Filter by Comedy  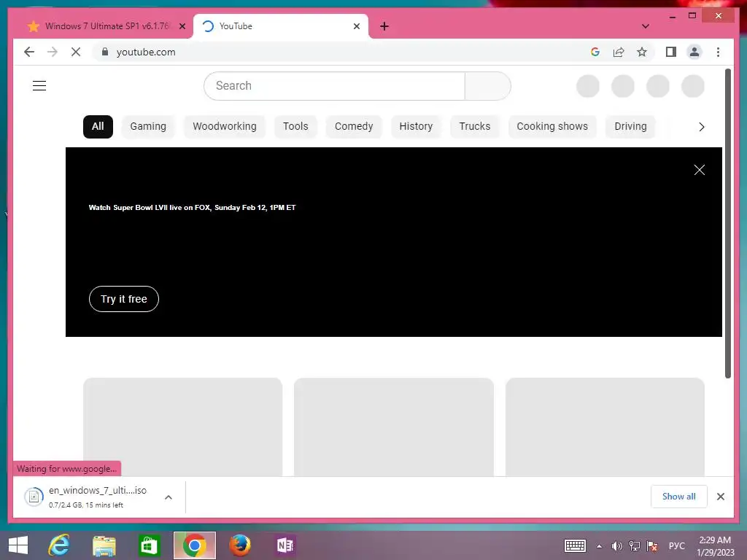[x=354, y=127]
